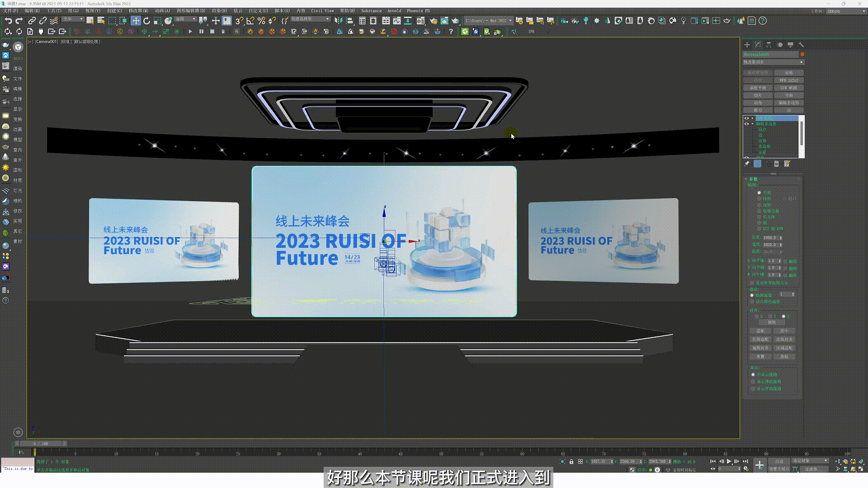Activate the Select Object cursor tool
This screenshot has width=868, height=488.
coord(90,21)
